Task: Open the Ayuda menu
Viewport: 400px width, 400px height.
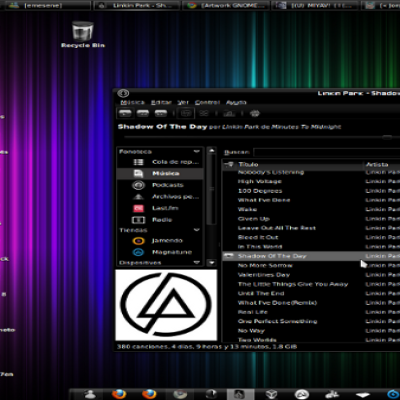Action: click(x=236, y=102)
